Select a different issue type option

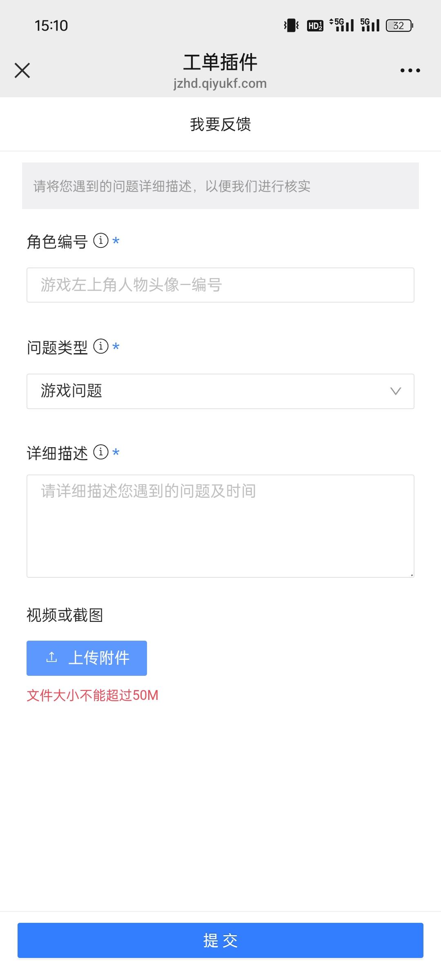[220, 391]
